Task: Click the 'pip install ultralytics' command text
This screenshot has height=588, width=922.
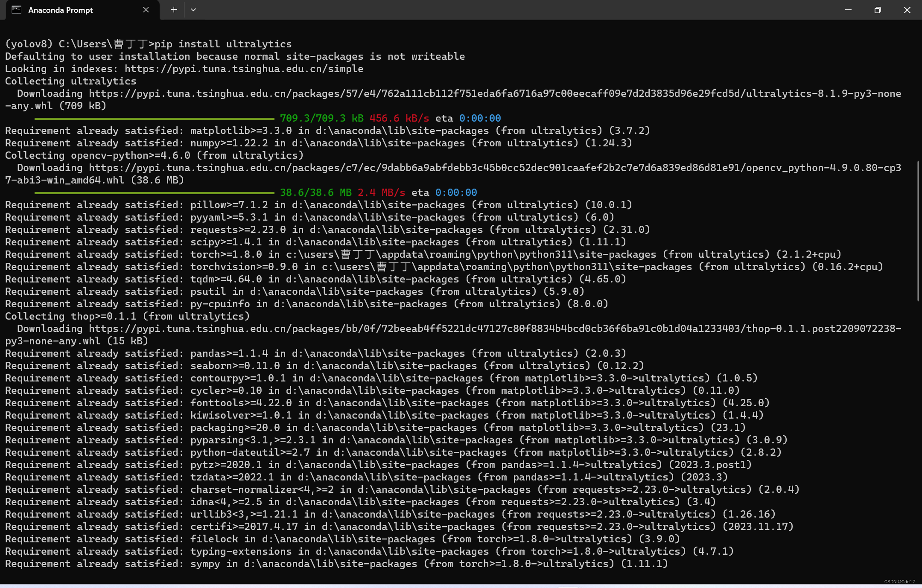Action: click(223, 44)
